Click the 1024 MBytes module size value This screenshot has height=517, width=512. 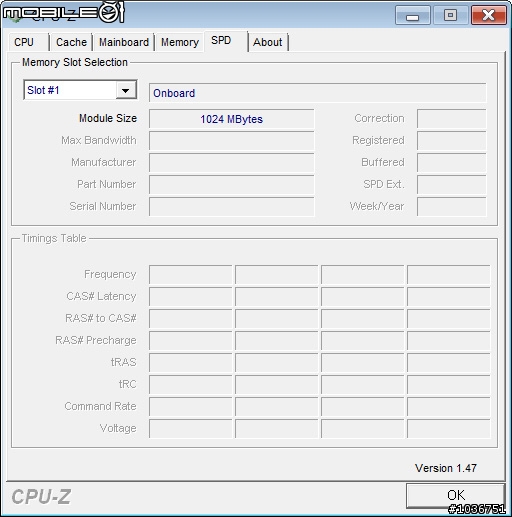pyautogui.click(x=231, y=119)
